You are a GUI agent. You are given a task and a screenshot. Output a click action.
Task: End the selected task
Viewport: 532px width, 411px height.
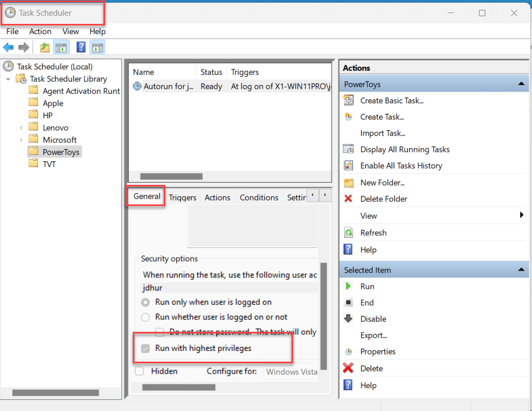click(367, 302)
